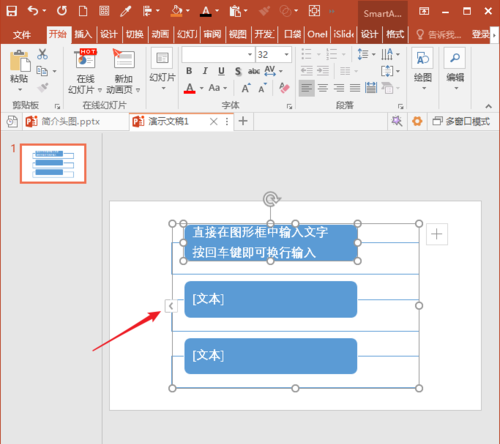Toggle Underline formatting
This screenshot has height=444, width=500.
tap(221, 71)
